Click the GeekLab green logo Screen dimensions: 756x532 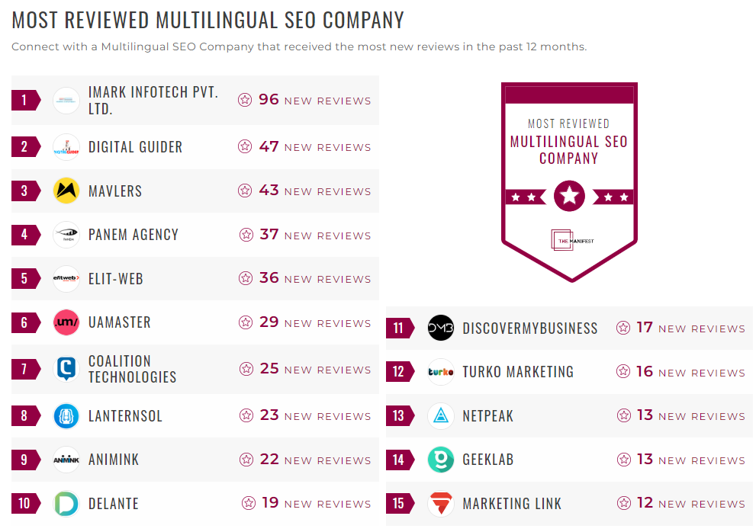pos(441,460)
